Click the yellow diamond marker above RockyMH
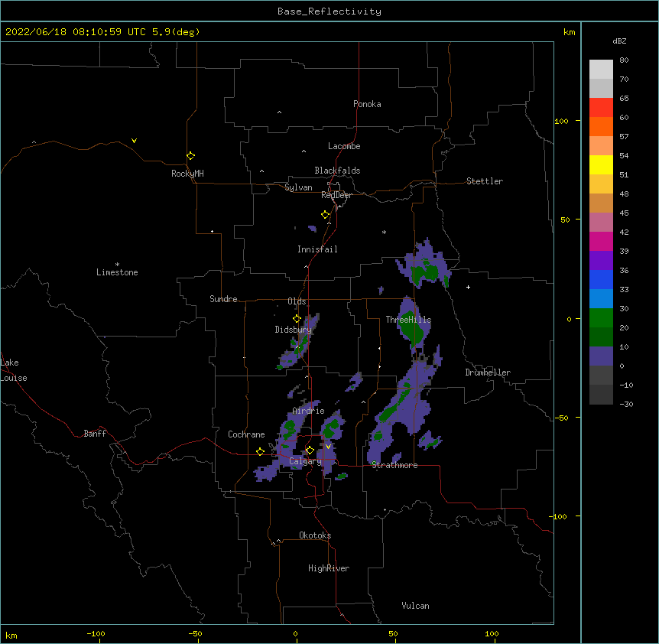 (x=190, y=156)
